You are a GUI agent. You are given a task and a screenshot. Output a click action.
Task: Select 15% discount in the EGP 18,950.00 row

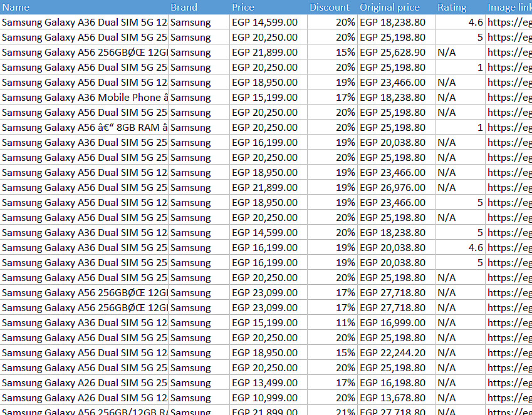point(333,353)
